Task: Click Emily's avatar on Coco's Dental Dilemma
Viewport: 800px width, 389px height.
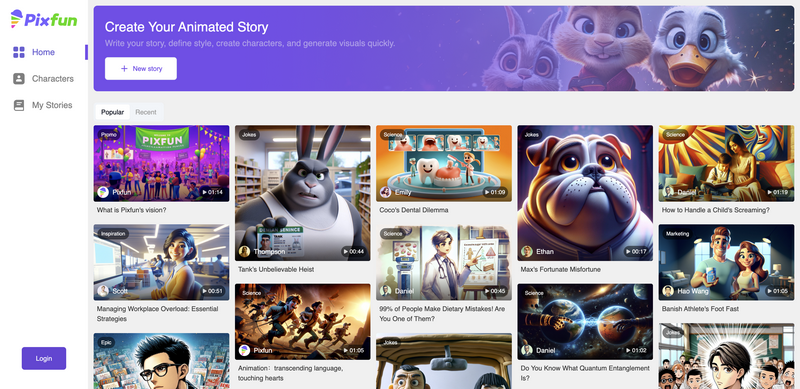Action: [386, 192]
